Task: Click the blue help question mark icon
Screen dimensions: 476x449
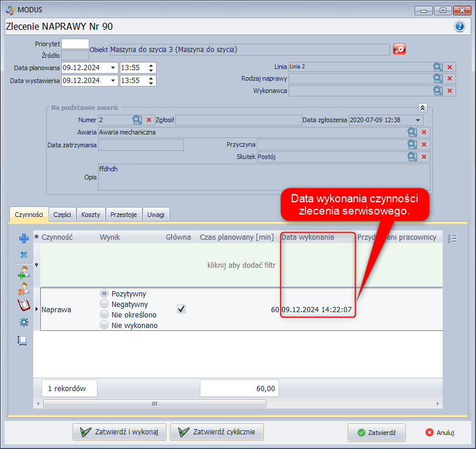Action: click(460, 27)
